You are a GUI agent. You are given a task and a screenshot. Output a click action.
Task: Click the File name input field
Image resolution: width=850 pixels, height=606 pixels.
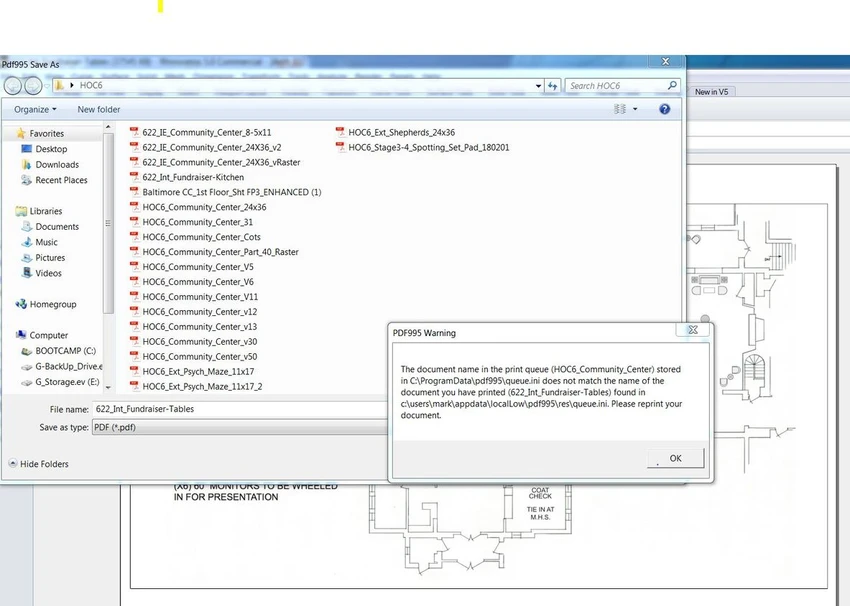[x=241, y=409]
